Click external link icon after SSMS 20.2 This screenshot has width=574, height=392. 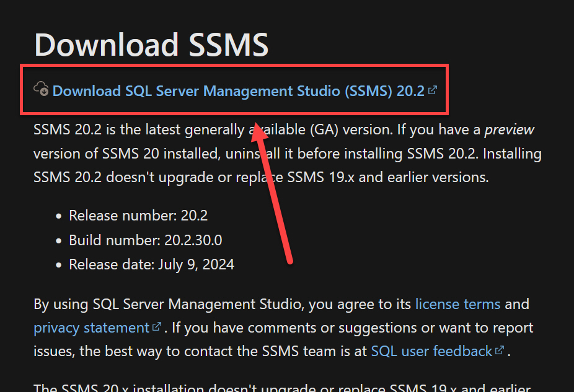click(433, 90)
